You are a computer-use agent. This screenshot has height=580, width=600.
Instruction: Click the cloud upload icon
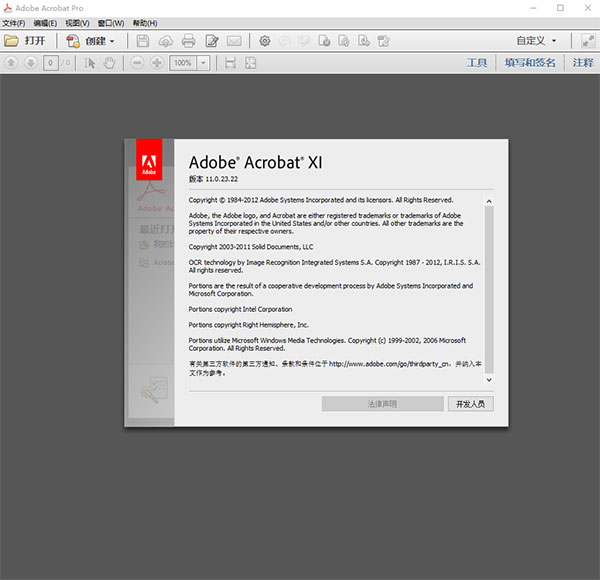point(165,41)
